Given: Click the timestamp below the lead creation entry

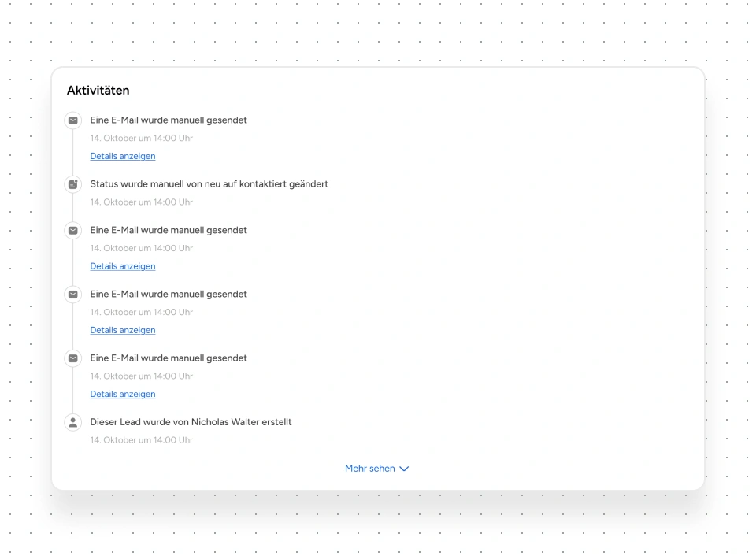Looking at the screenshot, I should pos(141,440).
